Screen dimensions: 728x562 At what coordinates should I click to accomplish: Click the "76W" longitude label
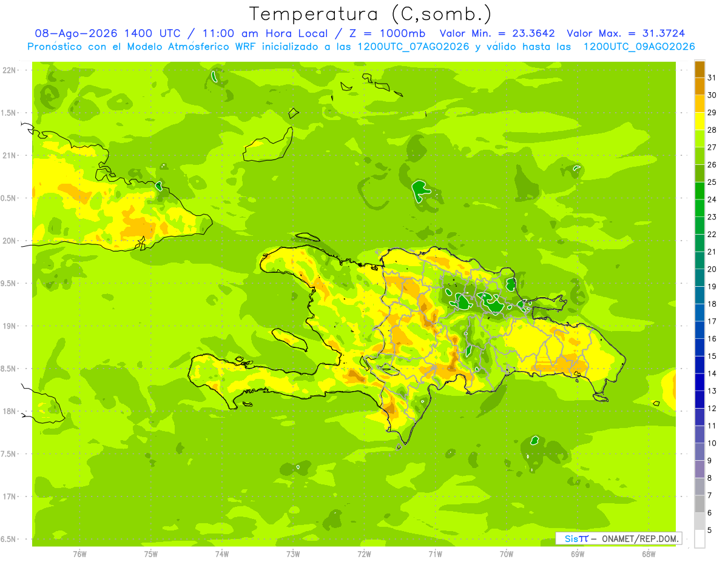tap(79, 554)
